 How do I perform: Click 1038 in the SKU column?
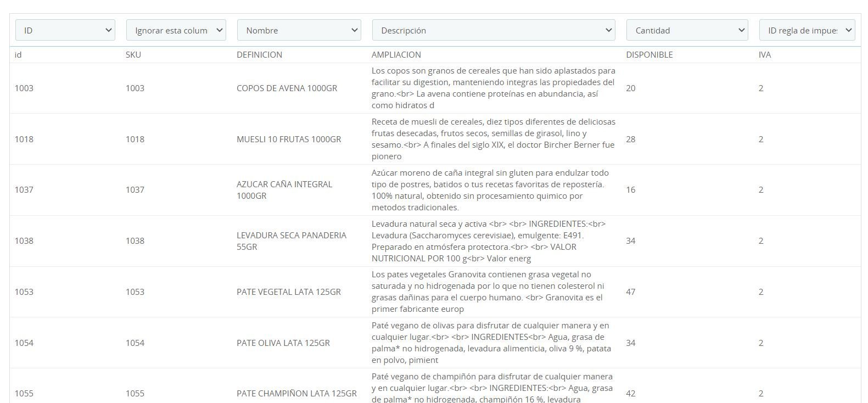pyautogui.click(x=135, y=241)
